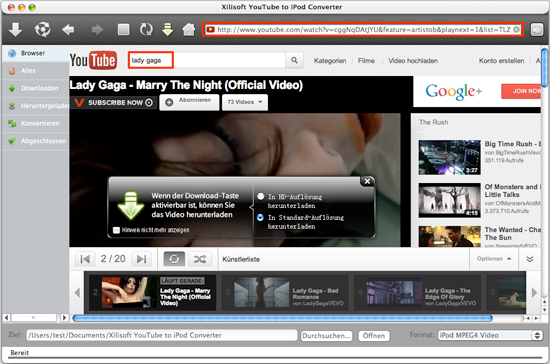
Task: Click the green download video toolbar icon
Action: click(x=168, y=29)
